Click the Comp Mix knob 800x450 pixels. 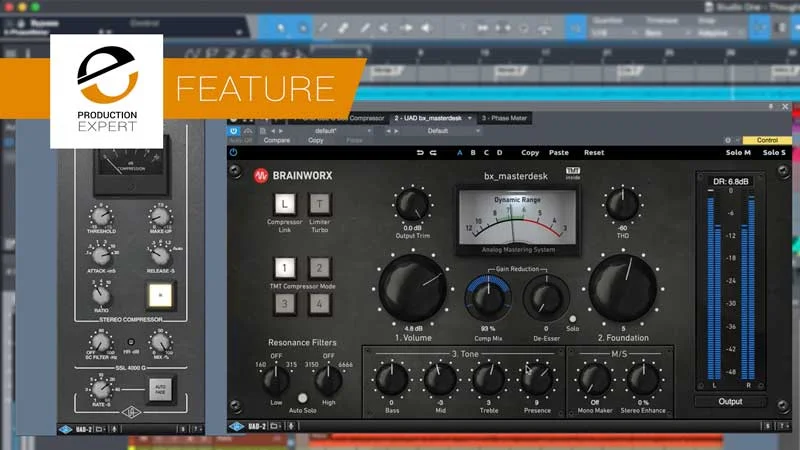tap(488, 298)
